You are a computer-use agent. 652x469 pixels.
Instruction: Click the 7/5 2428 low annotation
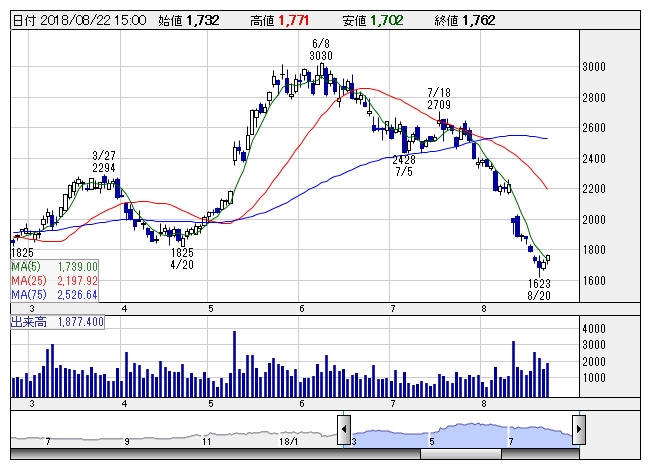click(x=404, y=165)
